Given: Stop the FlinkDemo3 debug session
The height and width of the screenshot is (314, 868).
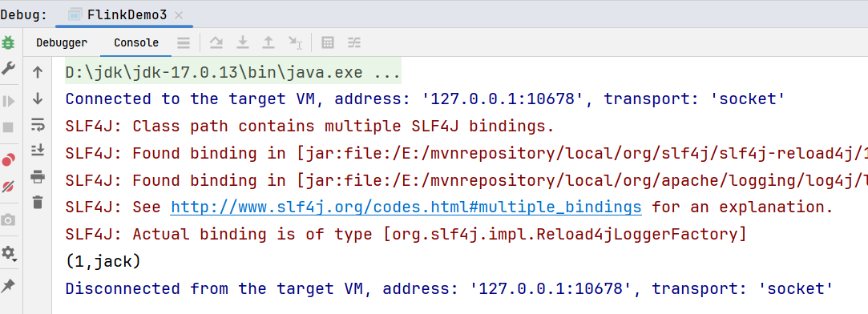Looking at the screenshot, I should (8, 127).
